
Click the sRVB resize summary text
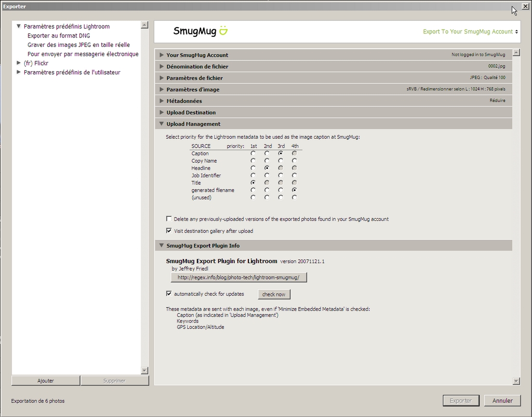coord(456,89)
